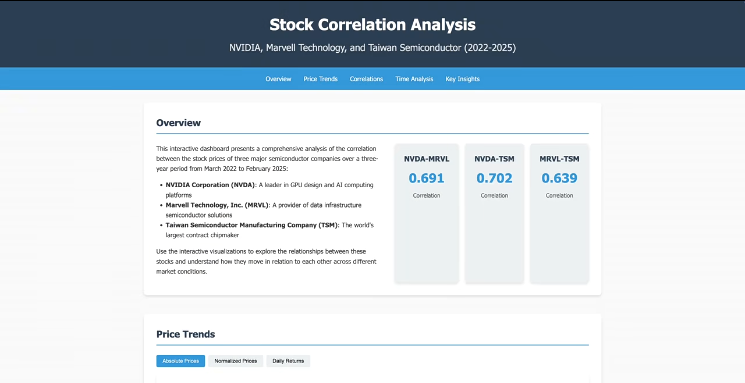Click the NVDA-MRVL correlation card
The image size is (745, 383).
click(426, 213)
